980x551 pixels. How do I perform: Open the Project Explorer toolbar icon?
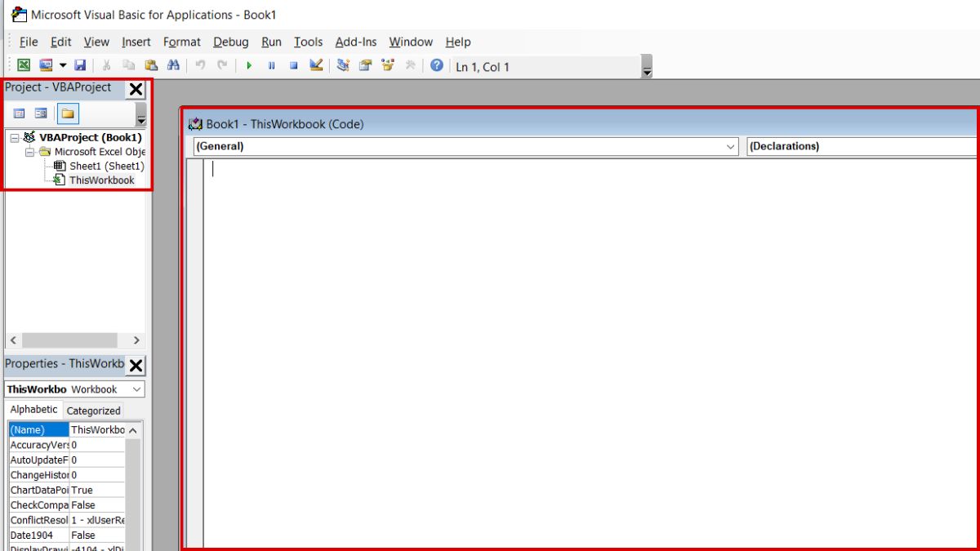[343, 66]
